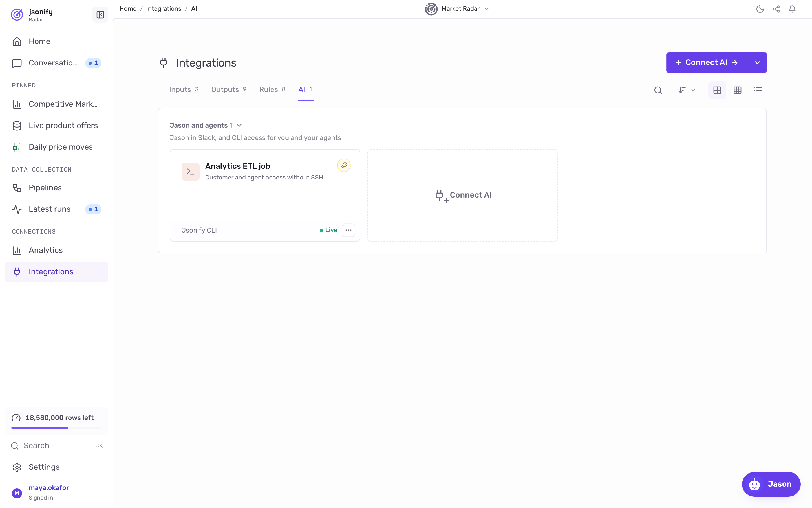The image size is (812, 508).
Task: Click the Home breadcrumb link
Action: pos(128,9)
